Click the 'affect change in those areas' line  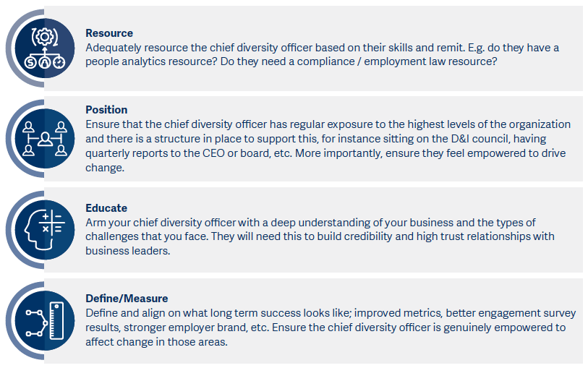156,342
